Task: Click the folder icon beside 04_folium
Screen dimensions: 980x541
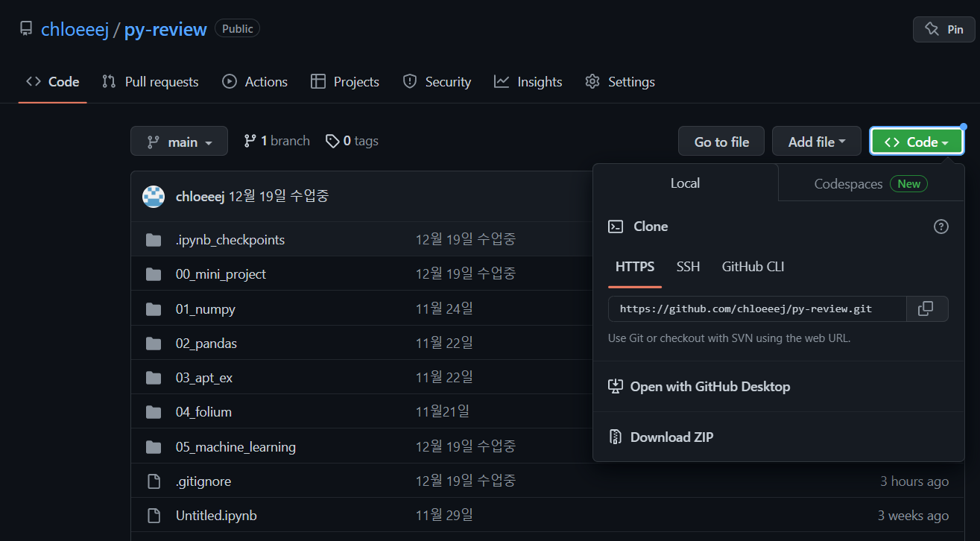Action: pyautogui.click(x=154, y=412)
